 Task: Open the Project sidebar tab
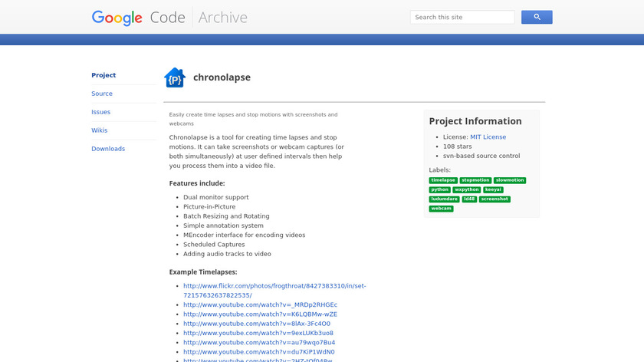point(103,75)
